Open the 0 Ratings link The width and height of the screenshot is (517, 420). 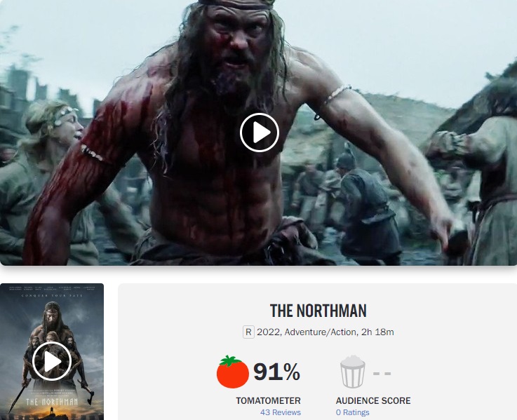click(x=352, y=412)
